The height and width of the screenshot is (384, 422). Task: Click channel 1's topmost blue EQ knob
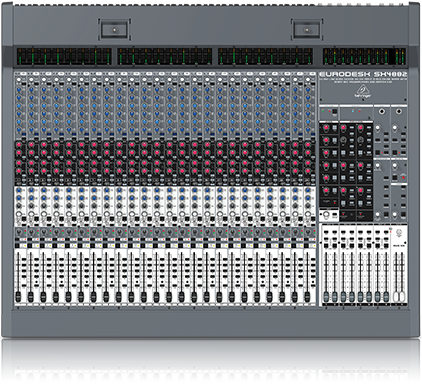[19, 89]
